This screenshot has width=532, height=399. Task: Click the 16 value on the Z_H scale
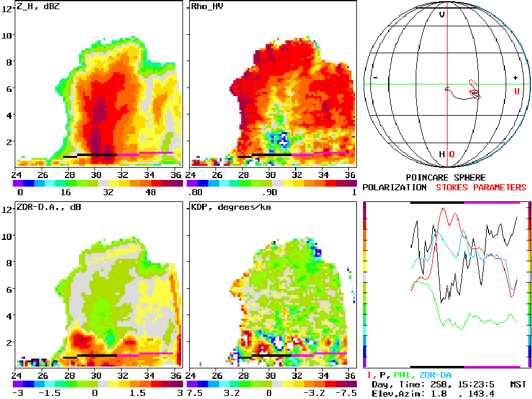tap(66, 192)
